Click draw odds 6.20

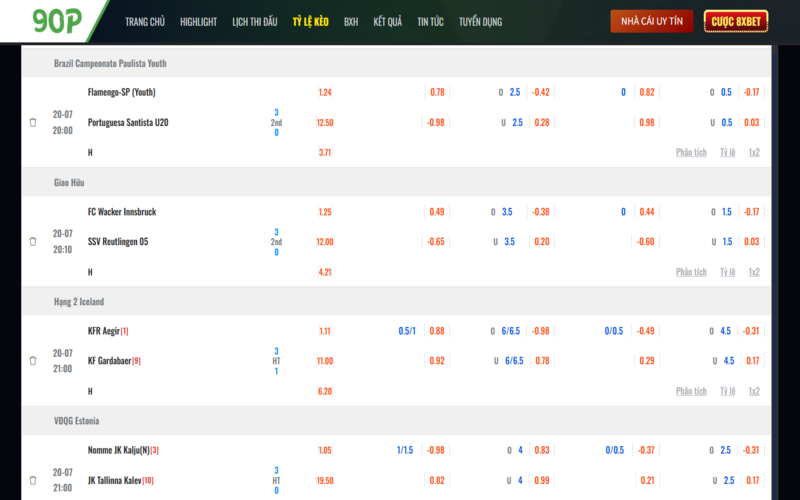(x=325, y=391)
